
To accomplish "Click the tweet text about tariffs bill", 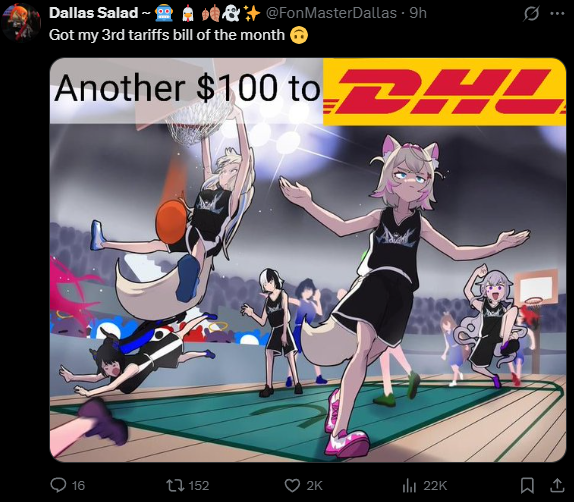I will click(x=167, y=35).
